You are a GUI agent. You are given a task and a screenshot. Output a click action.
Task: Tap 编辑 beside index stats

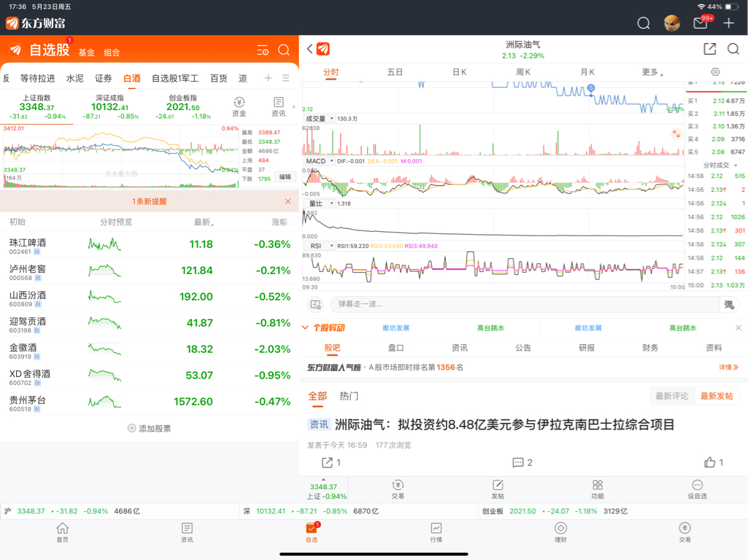tap(285, 176)
